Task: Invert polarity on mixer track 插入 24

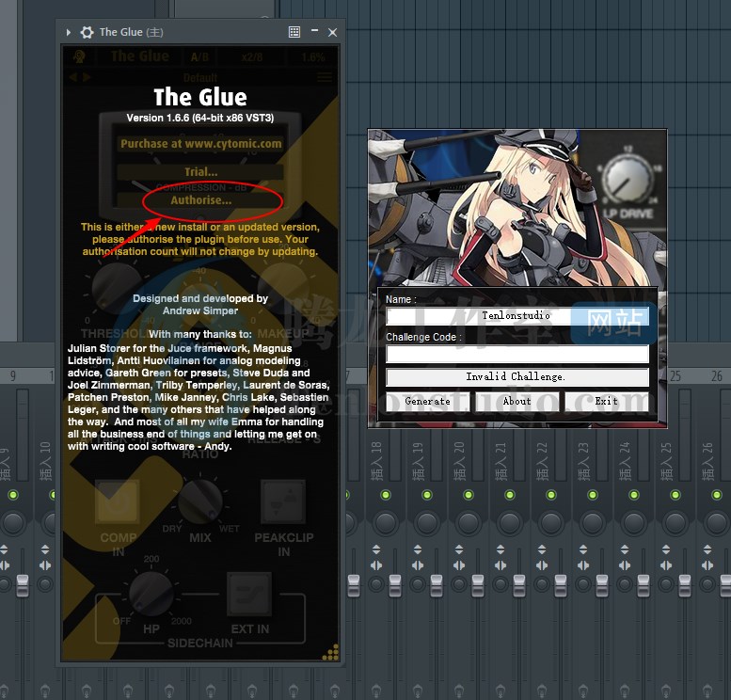Action: tap(625, 549)
